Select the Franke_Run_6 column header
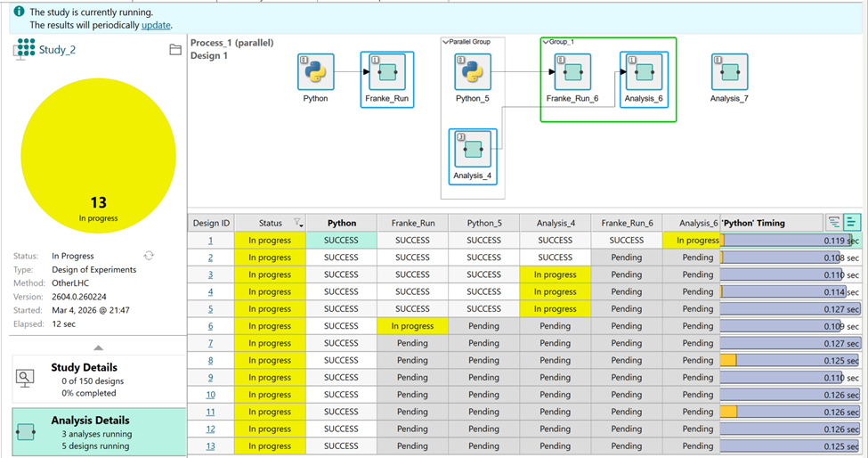The image size is (868, 458). [x=627, y=223]
